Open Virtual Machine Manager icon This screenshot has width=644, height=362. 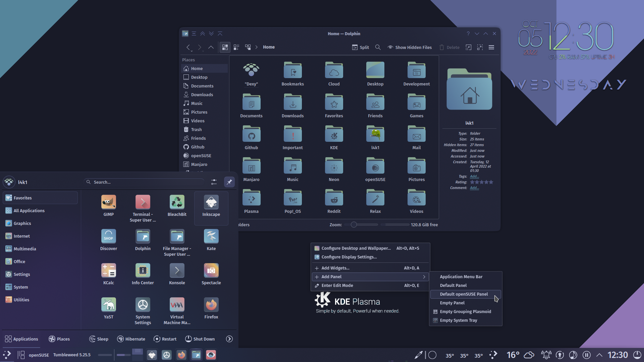tap(177, 305)
